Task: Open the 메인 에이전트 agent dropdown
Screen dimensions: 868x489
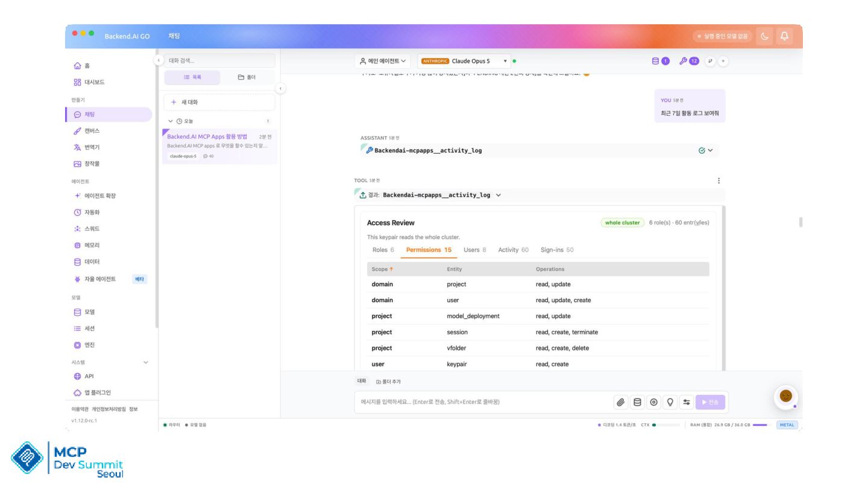Action: click(383, 61)
